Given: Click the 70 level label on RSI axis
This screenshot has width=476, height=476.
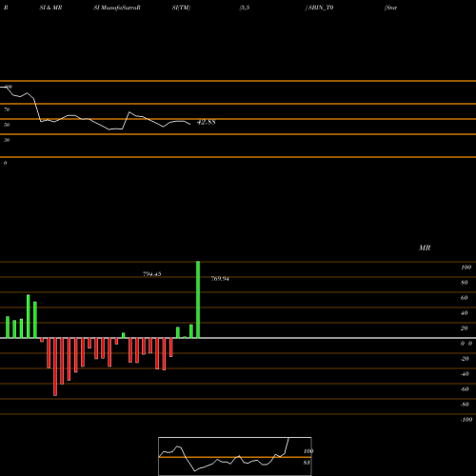Looking at the screenshot, I should coord(7,109).
